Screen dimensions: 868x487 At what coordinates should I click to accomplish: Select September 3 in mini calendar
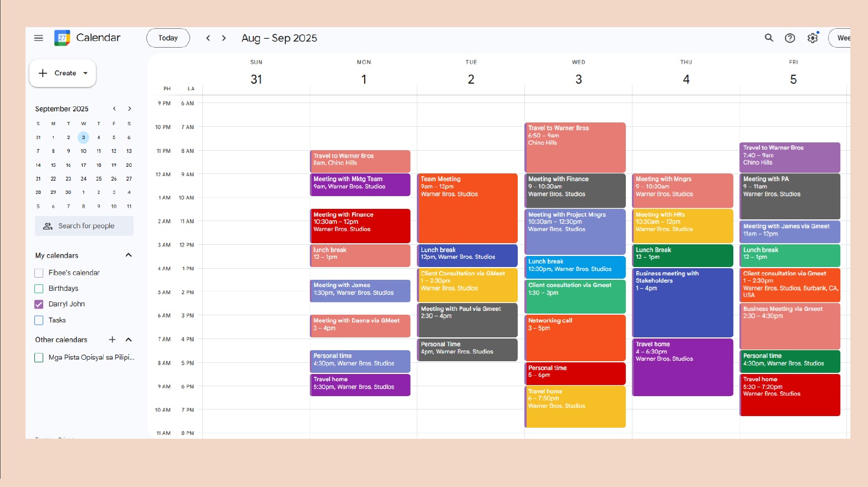(x=83, y=137)
